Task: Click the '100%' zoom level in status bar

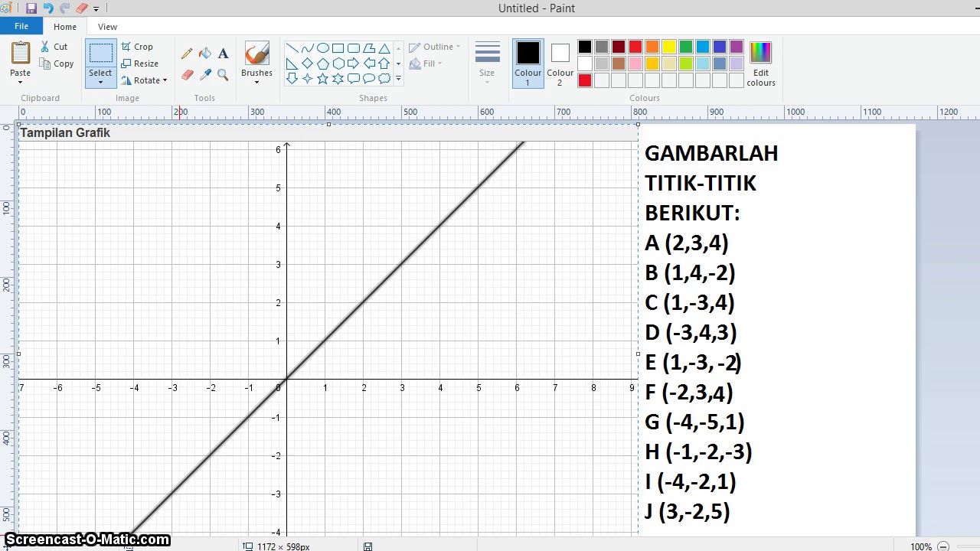Action: point(921,546)
